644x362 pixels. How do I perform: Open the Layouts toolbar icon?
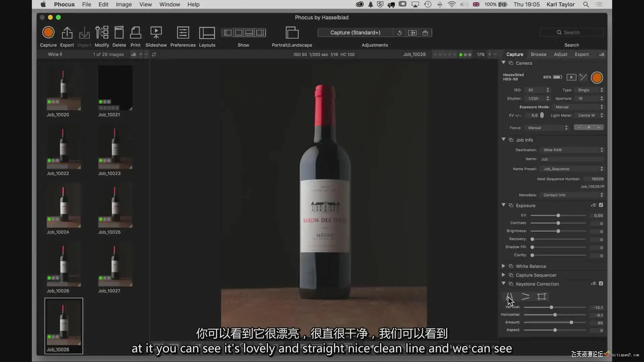coord(207,33)
